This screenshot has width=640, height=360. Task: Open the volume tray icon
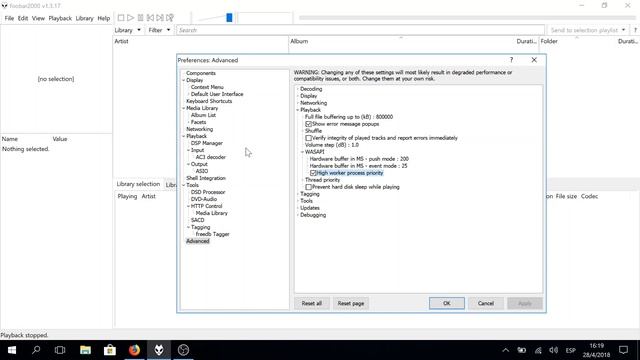[x=553, y=350]
